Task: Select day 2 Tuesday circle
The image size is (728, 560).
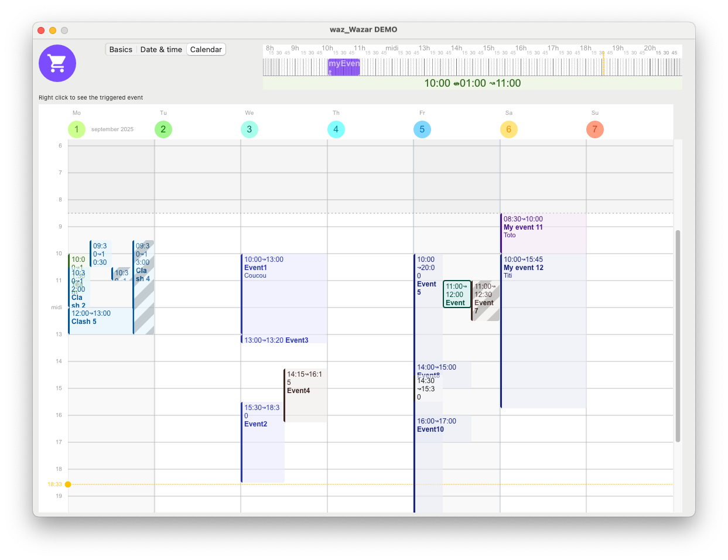Action: coord(163,129)
